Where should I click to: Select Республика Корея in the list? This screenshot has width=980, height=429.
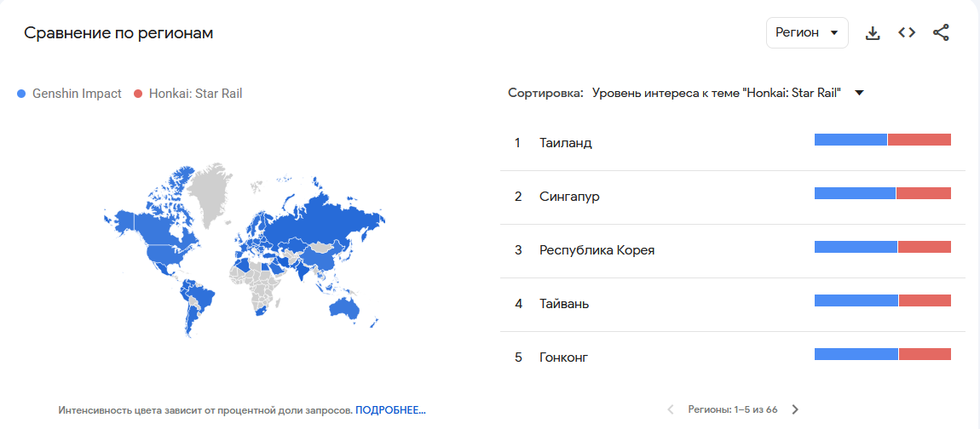click(x=597, y=250)
